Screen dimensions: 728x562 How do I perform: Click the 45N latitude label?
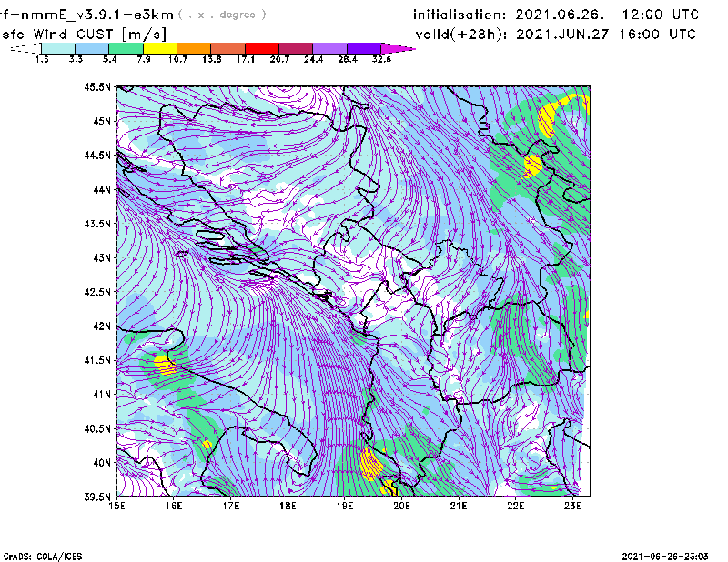[102, 121]
